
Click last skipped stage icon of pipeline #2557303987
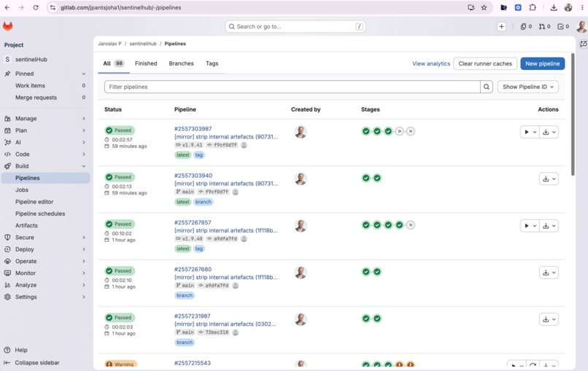coord(411,131)
